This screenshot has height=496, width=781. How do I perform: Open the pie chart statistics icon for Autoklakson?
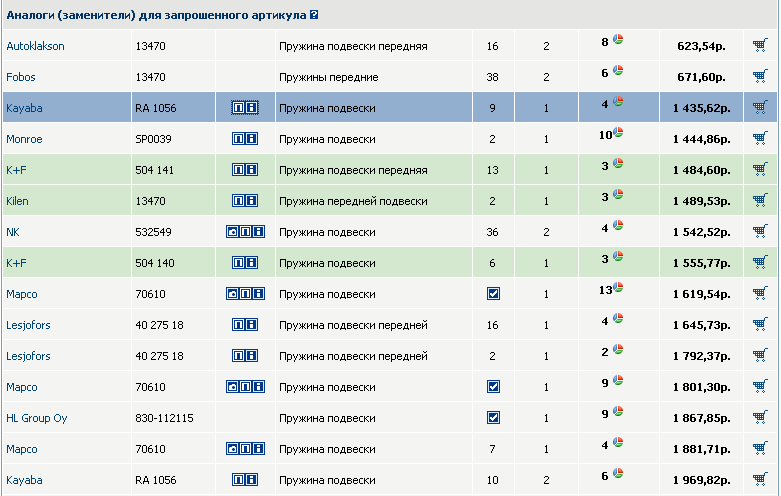pos(618,40)
